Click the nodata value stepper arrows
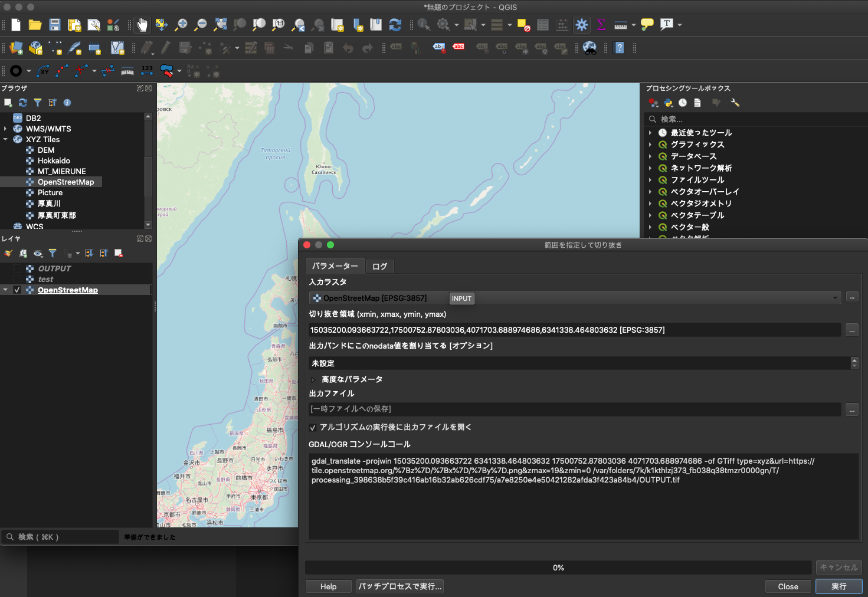868x597 pixels. pyautogui.click(x=854, y=363)
